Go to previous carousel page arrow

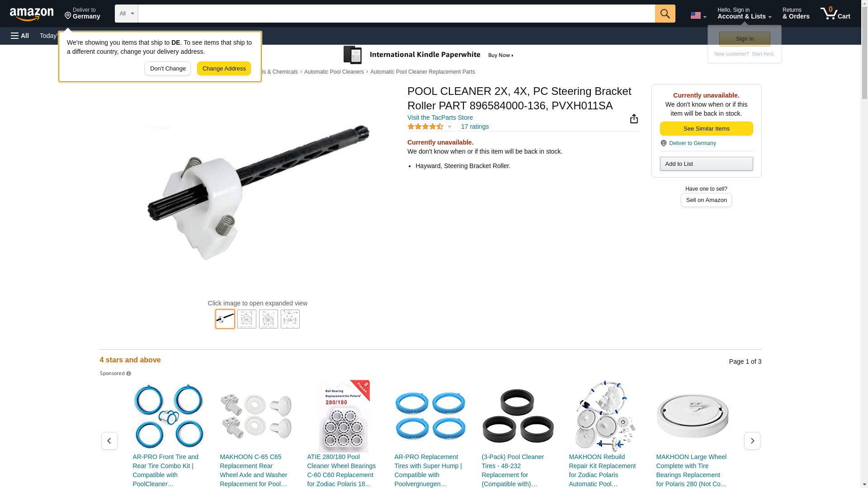pyautogui.click(x=109, y=441)
